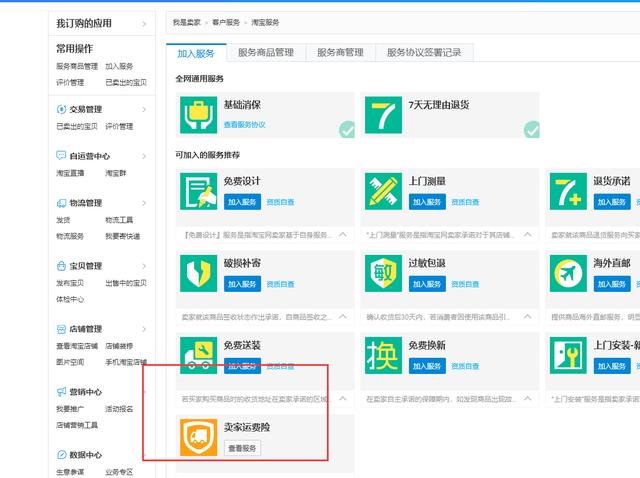Click the 免费设计 service icon

[198, 191]
